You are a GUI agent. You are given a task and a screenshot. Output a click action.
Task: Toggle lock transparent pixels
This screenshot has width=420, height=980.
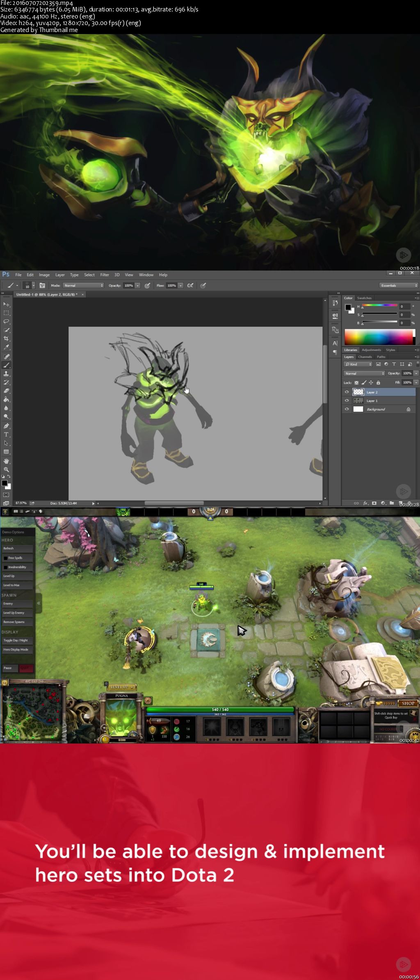tap(356, 383)
